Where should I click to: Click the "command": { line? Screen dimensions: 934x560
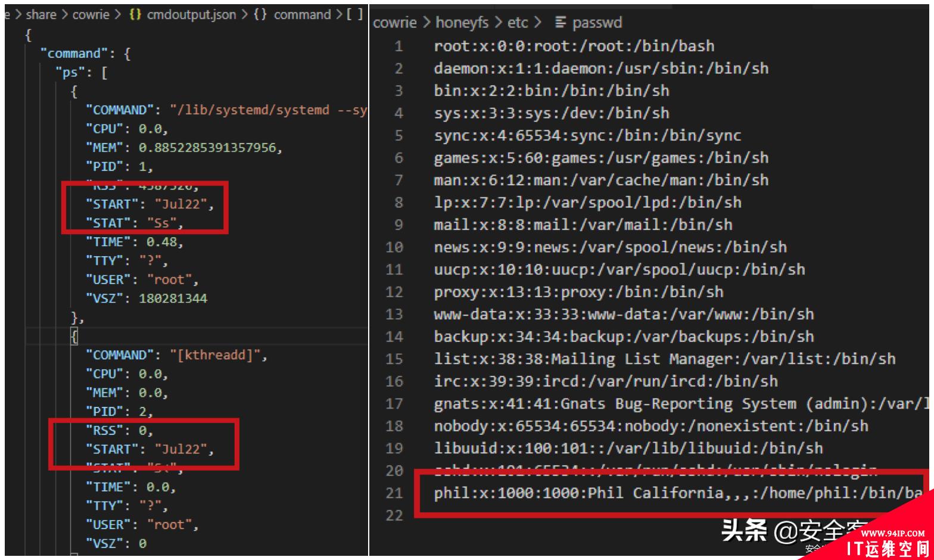[x=85, y=54]
